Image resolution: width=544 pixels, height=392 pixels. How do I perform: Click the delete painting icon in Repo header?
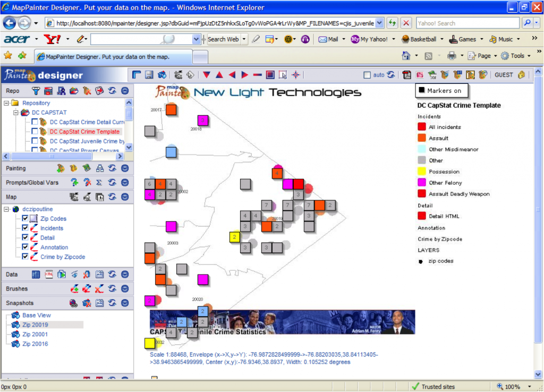pyautogui.click(x=87, y=91)
